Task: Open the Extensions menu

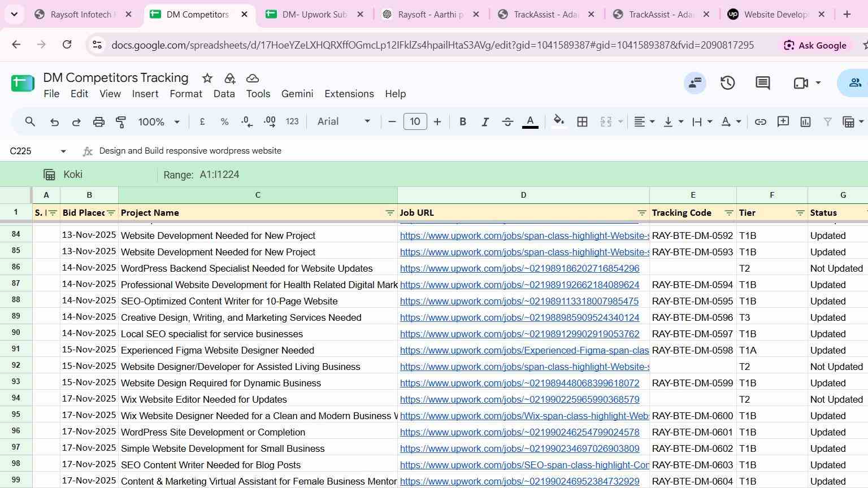Action: (x=349, y=94)
